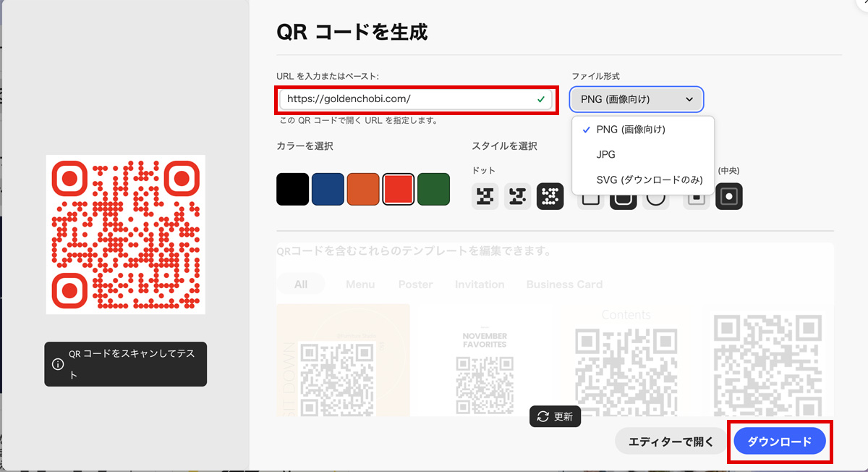This screenshot has width=868, height=472.
Task: Select the square dot style
Action: (x=485, y=196)
